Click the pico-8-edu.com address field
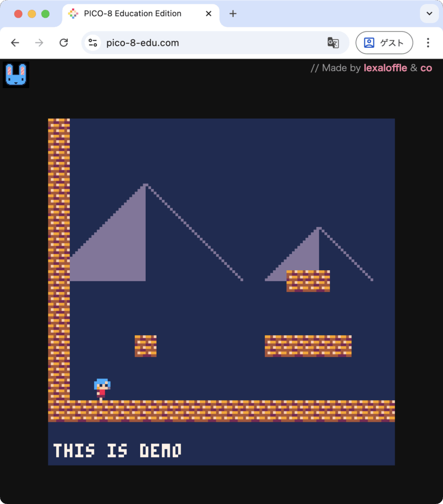The image size is (443, 504). coord(197,43)
